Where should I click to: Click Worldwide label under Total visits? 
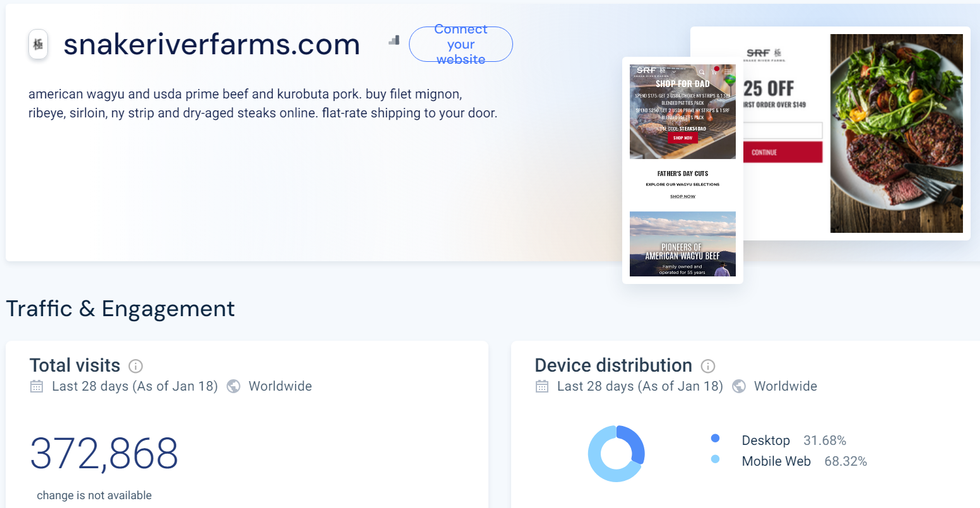[x=280, y=386]
